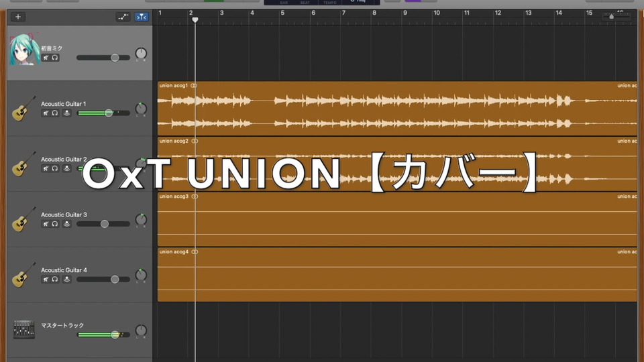644x362 pixels.
Task: Solo the Acoustic Guitar 2 track
Action: click(x=55, y=169)
